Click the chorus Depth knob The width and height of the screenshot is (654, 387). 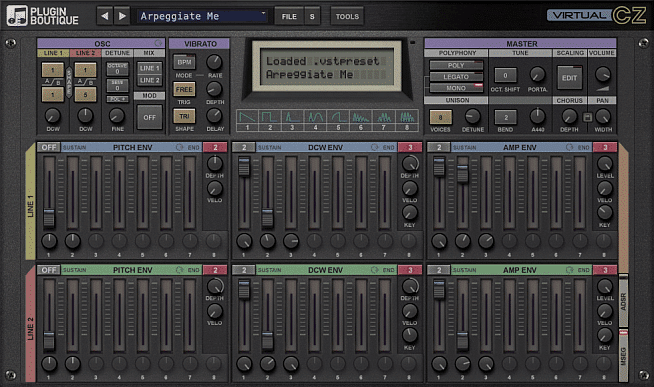pyautogui.click(x=569, y=116)
